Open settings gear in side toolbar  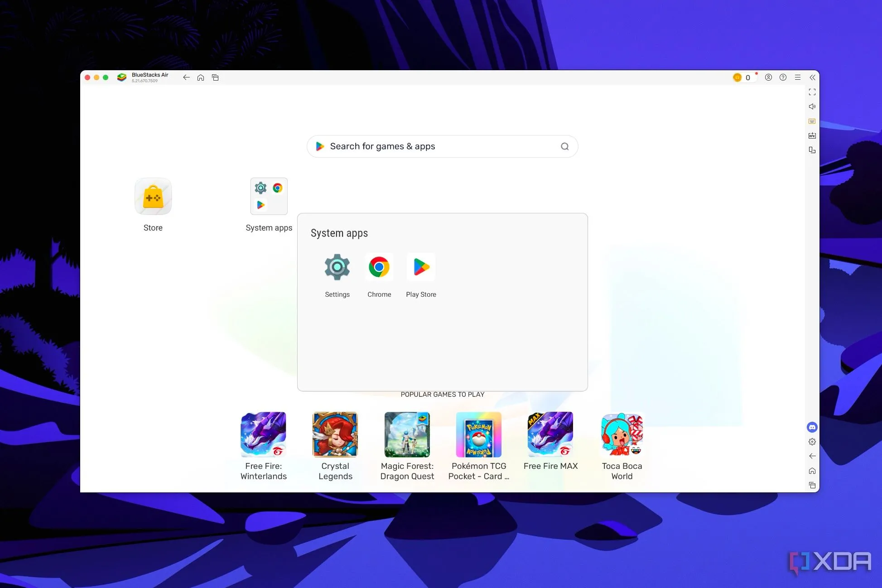[x=812, y=442]
